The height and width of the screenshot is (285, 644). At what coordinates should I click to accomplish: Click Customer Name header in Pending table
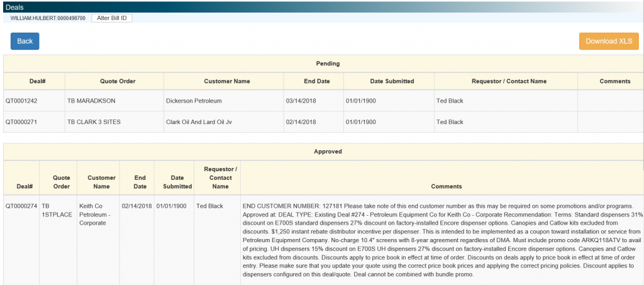point(226,81)
